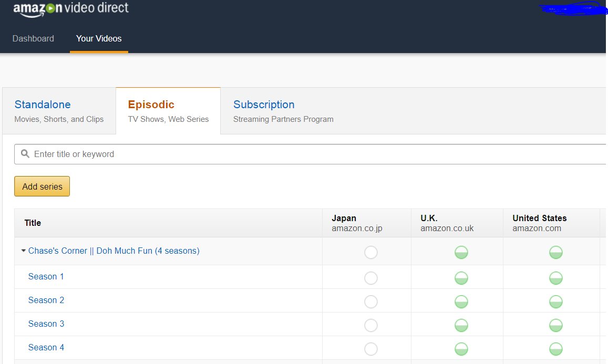Open the Dashboard tab
This screenshot has width=608, height=364.
click(33, 38)
